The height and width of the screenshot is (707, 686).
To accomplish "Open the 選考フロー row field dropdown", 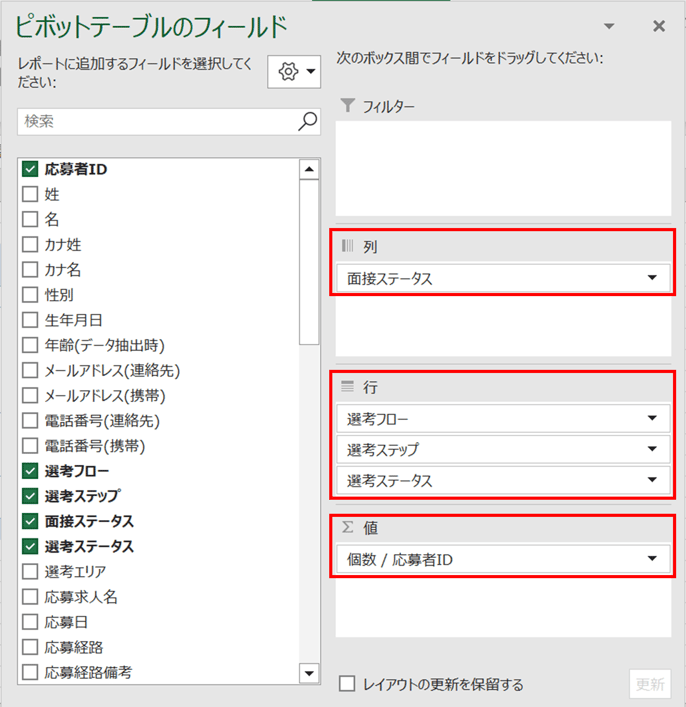I will pos(652,418).
